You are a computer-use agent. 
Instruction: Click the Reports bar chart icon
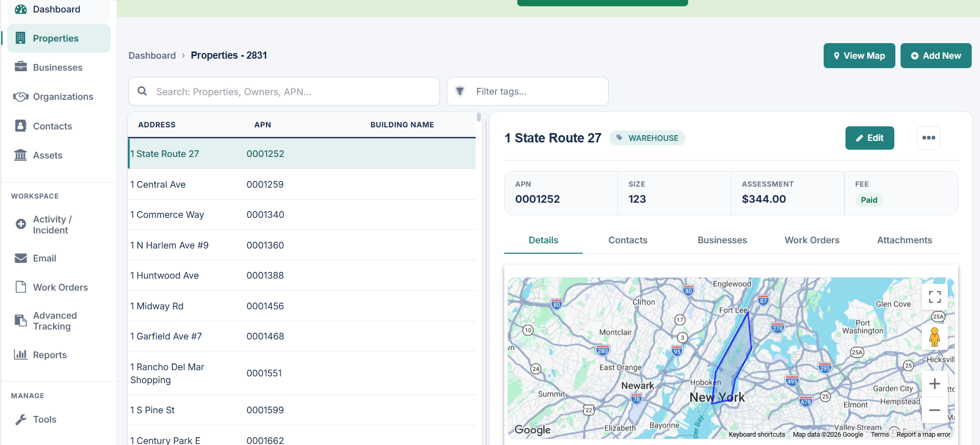point(21,355)
